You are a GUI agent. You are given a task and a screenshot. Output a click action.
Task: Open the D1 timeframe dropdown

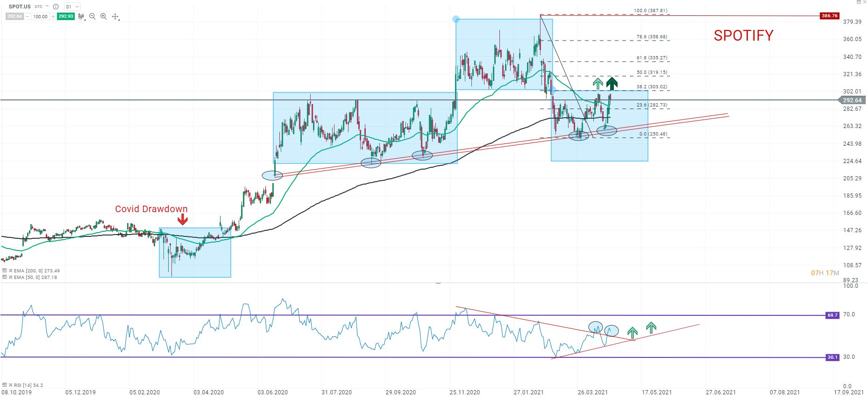(x=72, y=7)
